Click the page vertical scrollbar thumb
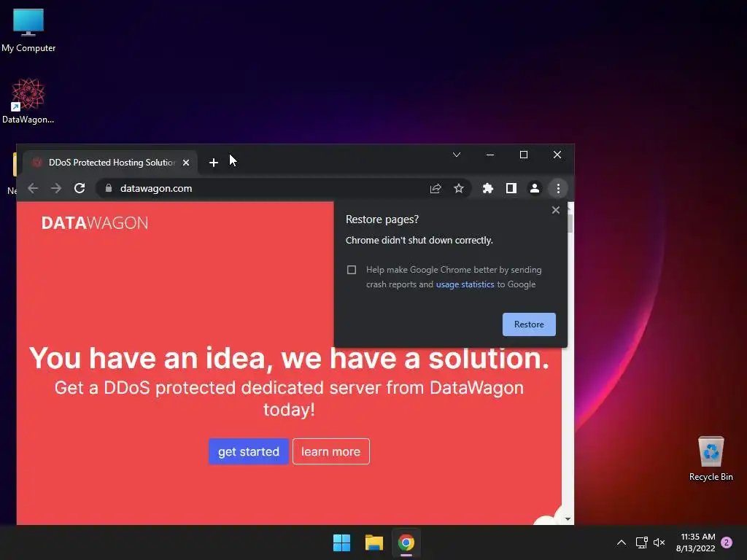 pos(570,223)
